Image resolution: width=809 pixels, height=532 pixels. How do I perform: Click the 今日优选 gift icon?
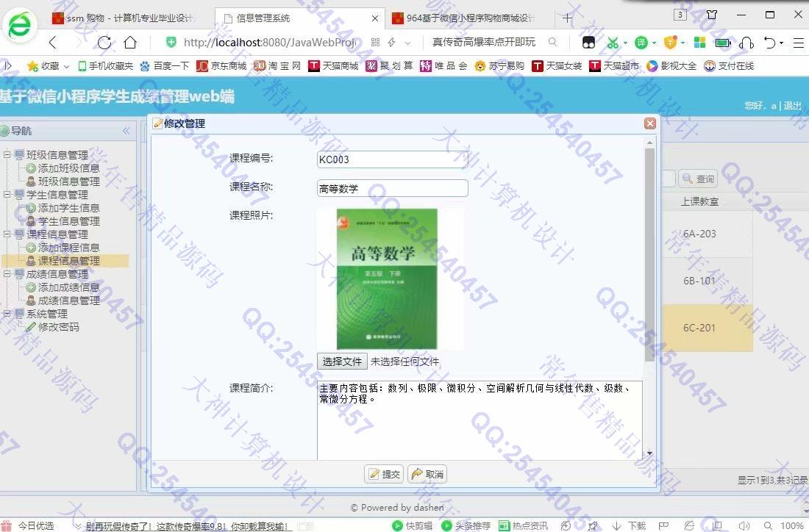pyautogui.click(x=7, y=525)
